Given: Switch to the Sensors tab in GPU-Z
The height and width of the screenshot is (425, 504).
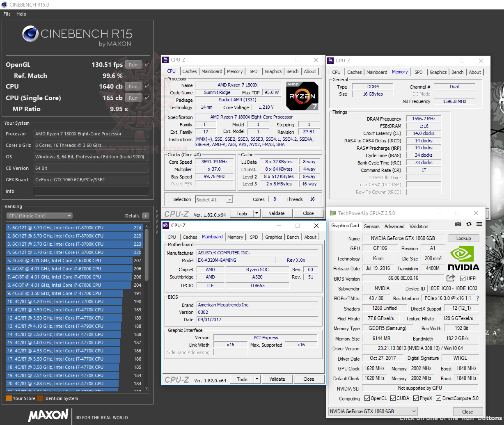Looking at the screenshot, I should 372,226.
